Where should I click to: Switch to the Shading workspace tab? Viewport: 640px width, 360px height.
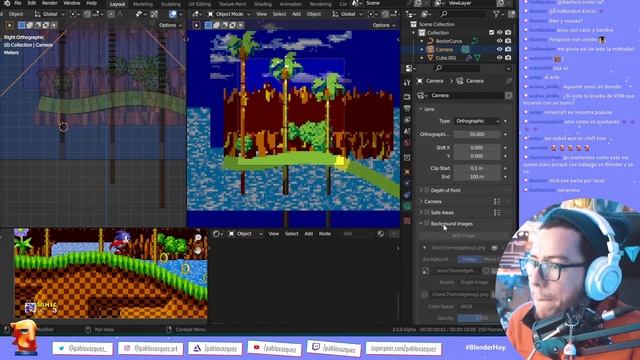[262, 4]
